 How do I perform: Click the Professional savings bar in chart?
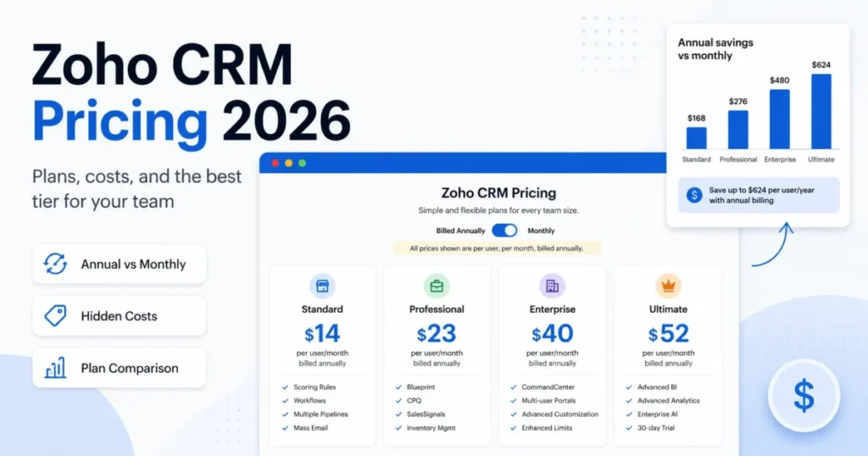(738, 130)
